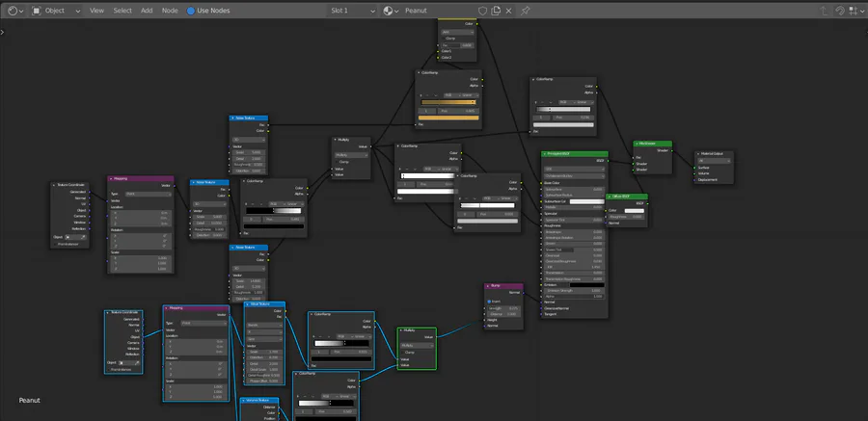Unlink the Peanut material with X
The image size is (868, 421).
(509, 11)
